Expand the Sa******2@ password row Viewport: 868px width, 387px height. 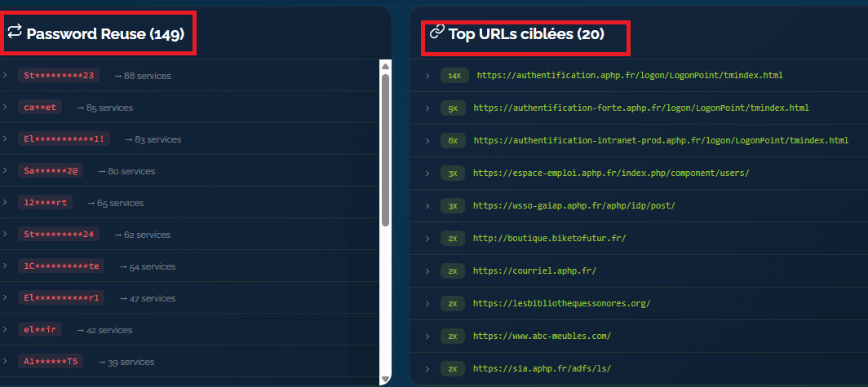coord(5,170)
